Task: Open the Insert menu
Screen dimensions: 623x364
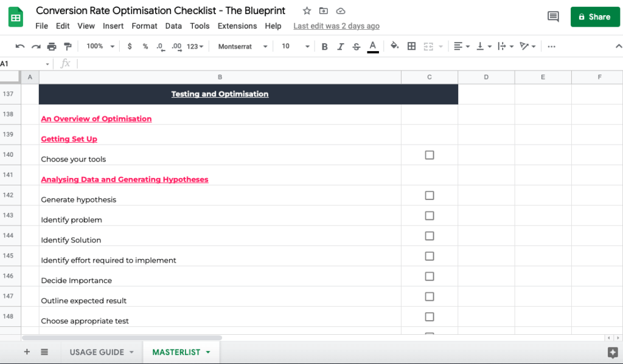Action: [113, 26]
